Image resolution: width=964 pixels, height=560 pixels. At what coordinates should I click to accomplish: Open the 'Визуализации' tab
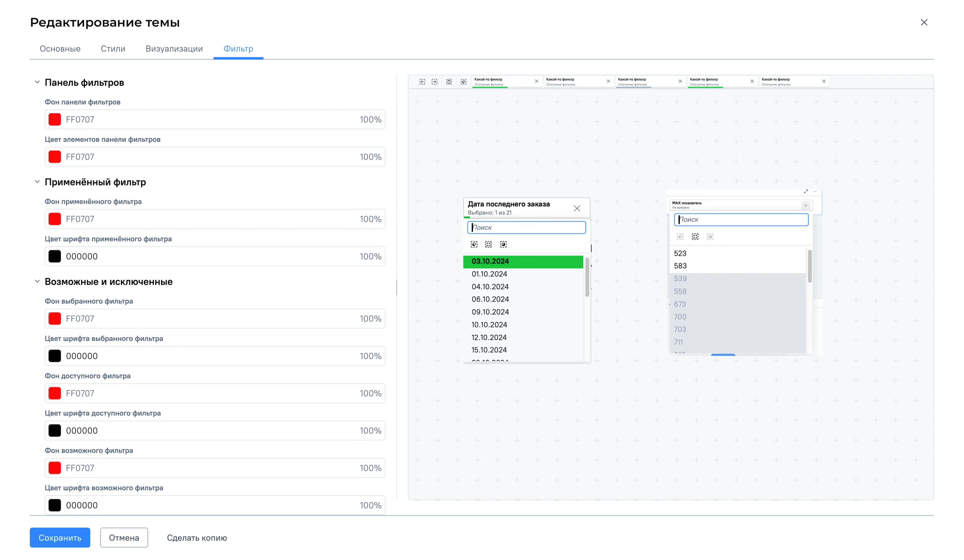(x=174, y=49)
